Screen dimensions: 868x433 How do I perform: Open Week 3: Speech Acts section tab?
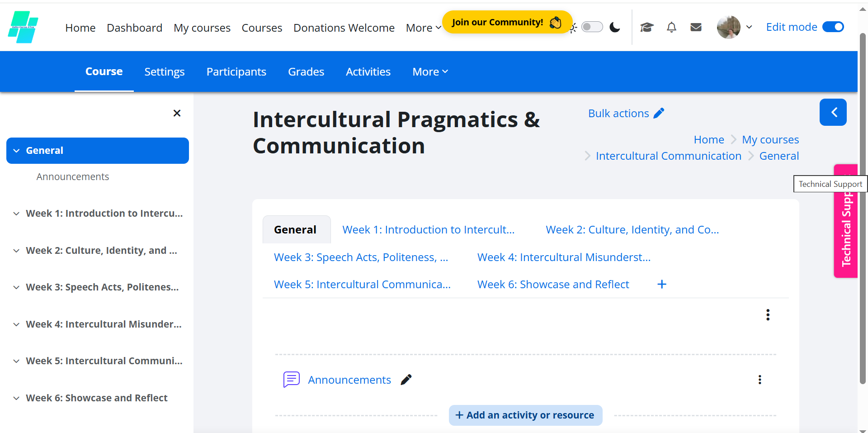tap(361, 257)
